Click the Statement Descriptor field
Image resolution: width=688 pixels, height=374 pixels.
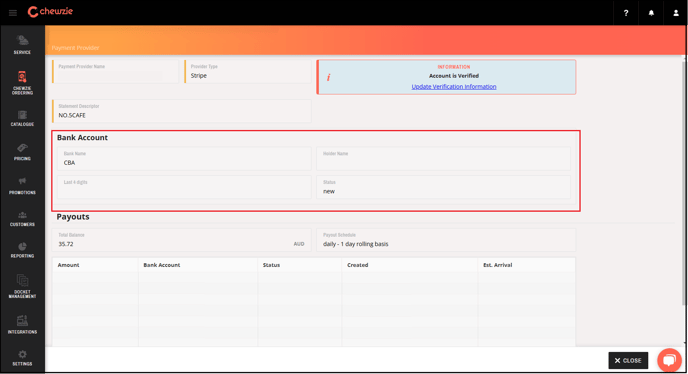click(x=182, y=111)
